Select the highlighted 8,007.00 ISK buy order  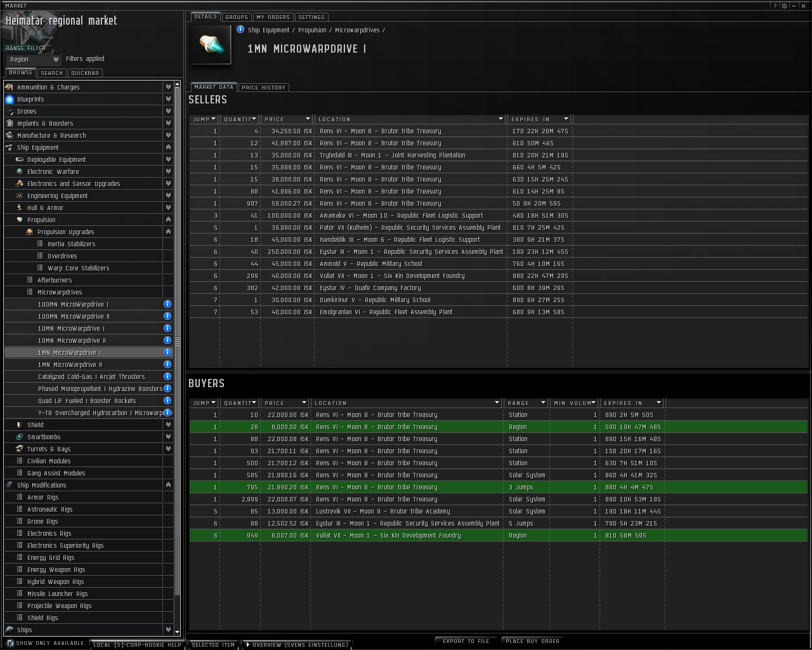(x=499, y=535)
